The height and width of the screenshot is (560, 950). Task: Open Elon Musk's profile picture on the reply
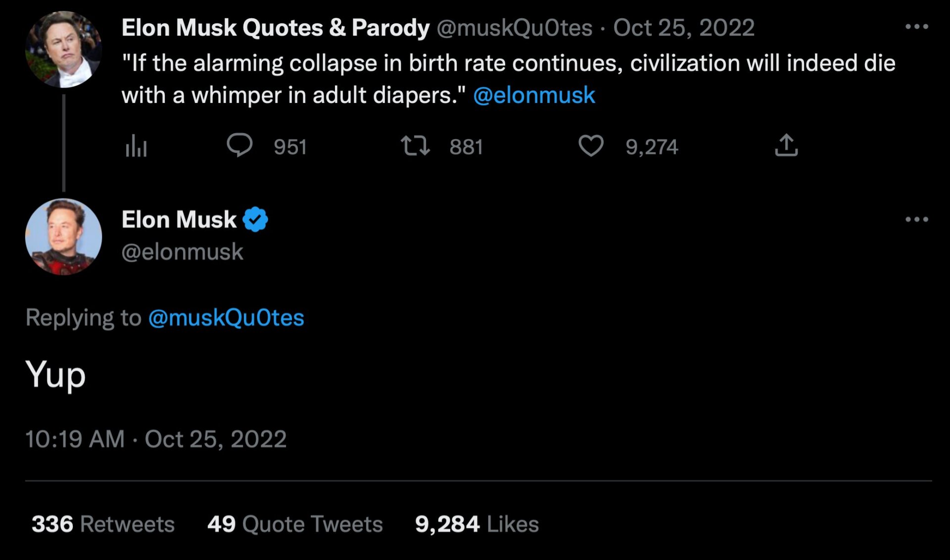pos(63,236)
